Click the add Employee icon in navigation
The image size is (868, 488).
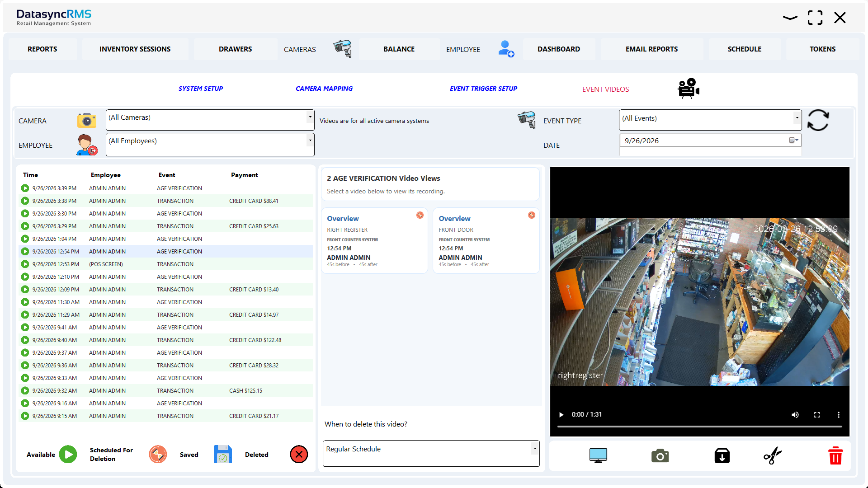(506, 49)
